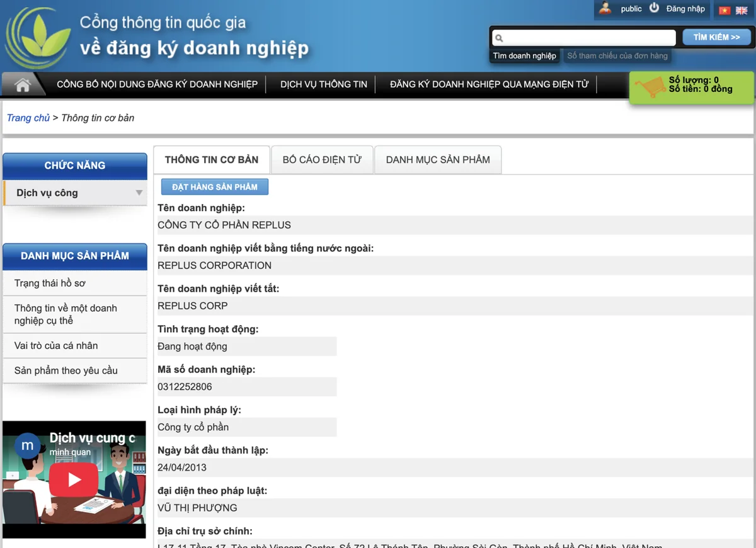Open the THÔNG TIN CƠ BẢN tab
Image resolution: width=756 pixels, height=548 pixels.
(212, 160)
